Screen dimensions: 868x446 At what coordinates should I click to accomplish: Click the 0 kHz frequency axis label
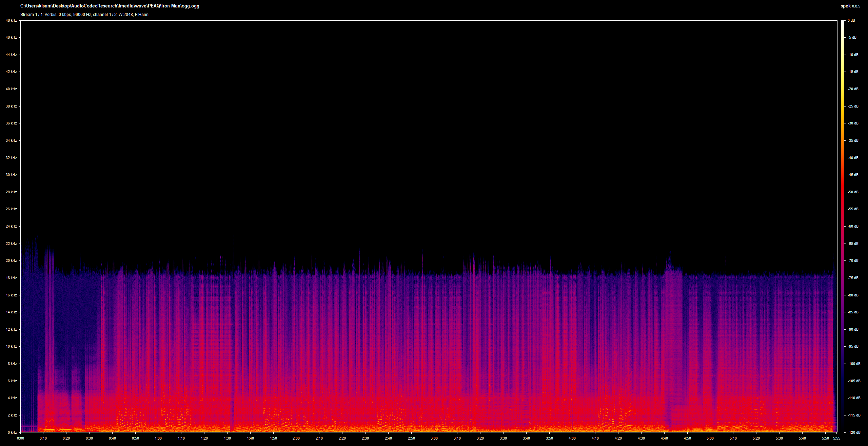click(12, 432)
